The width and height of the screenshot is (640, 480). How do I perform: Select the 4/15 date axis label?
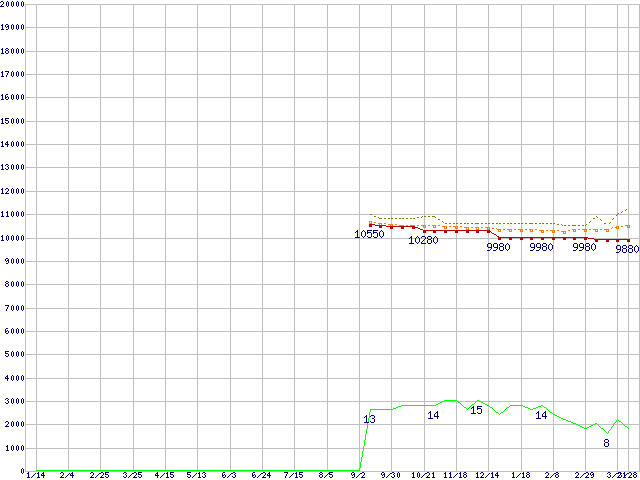(x=164, y=475)
